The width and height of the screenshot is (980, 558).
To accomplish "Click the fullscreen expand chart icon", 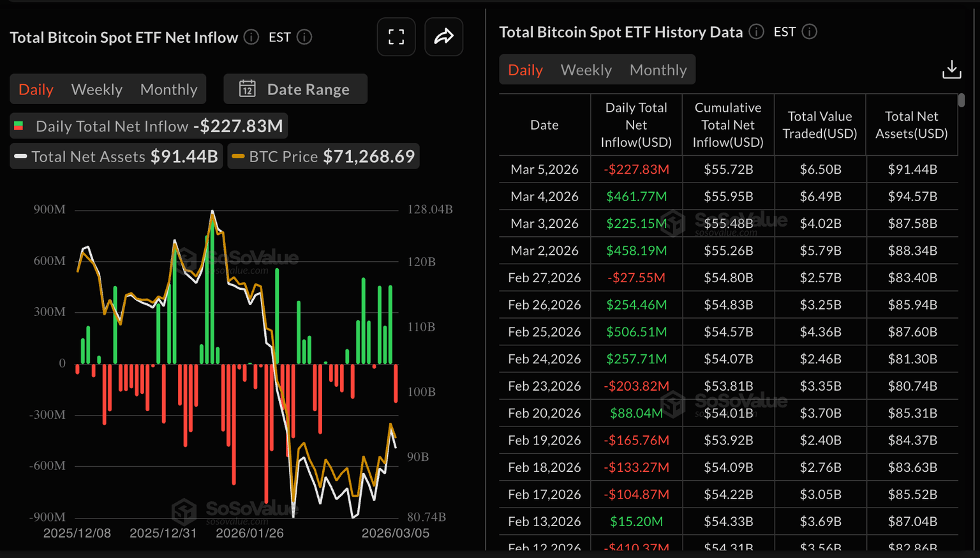I will pyautogui.click(x=396, y=37).
